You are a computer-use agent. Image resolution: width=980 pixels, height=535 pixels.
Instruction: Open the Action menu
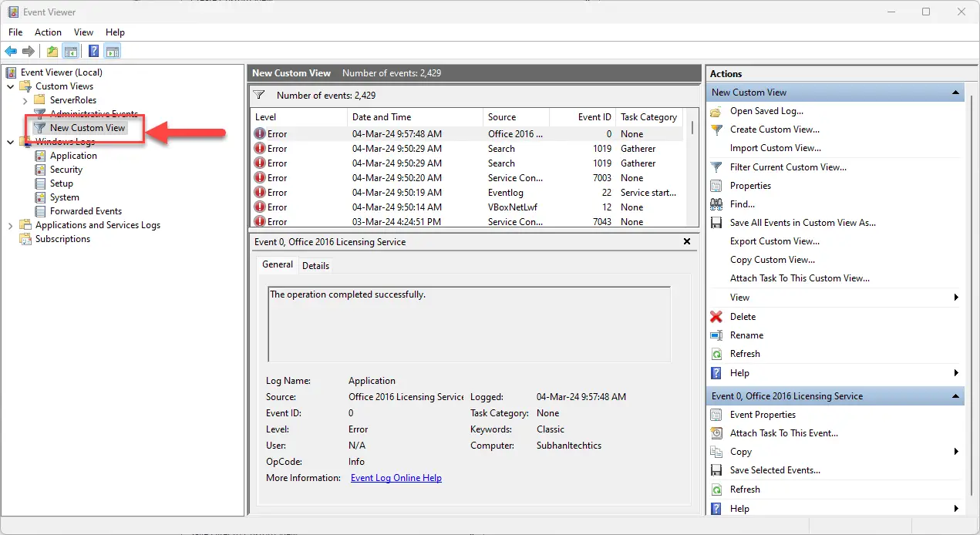[48, 32]
